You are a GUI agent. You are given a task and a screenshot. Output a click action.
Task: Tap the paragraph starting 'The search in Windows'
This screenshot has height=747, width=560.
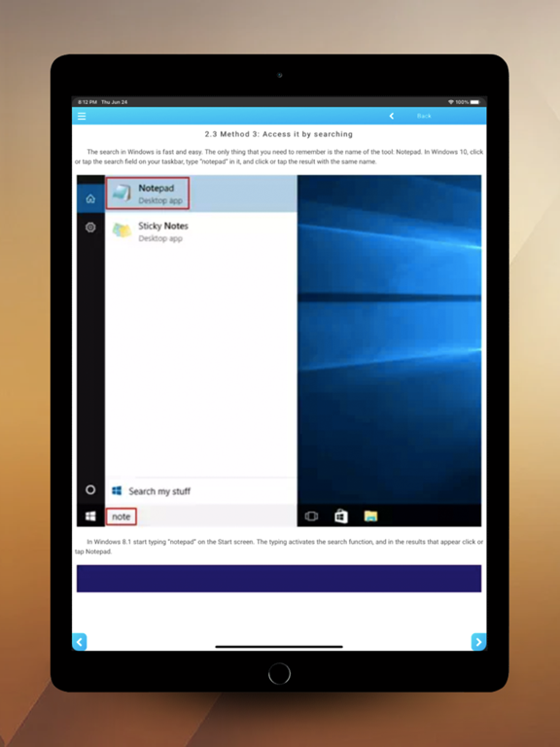(279, 157)
